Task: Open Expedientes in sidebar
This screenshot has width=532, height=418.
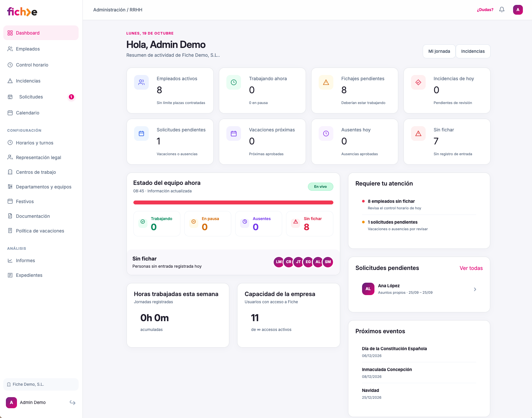Action: click(41, 275)
